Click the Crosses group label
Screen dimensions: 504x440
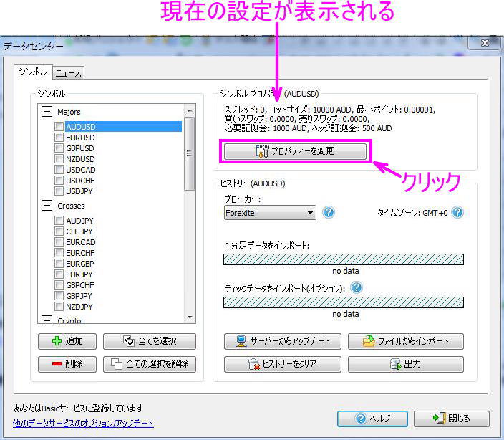pos(71,206)
